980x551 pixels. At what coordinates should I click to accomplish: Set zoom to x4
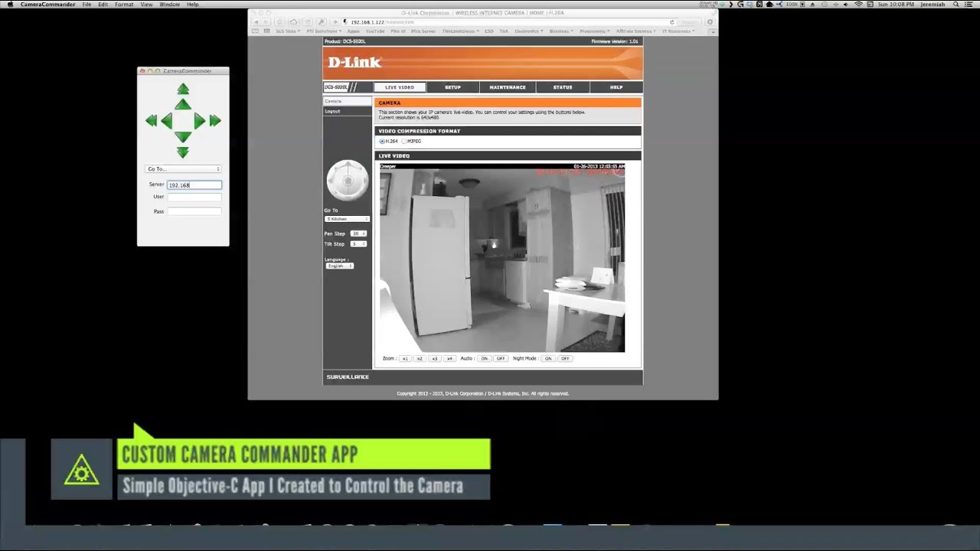coord(449,358)
